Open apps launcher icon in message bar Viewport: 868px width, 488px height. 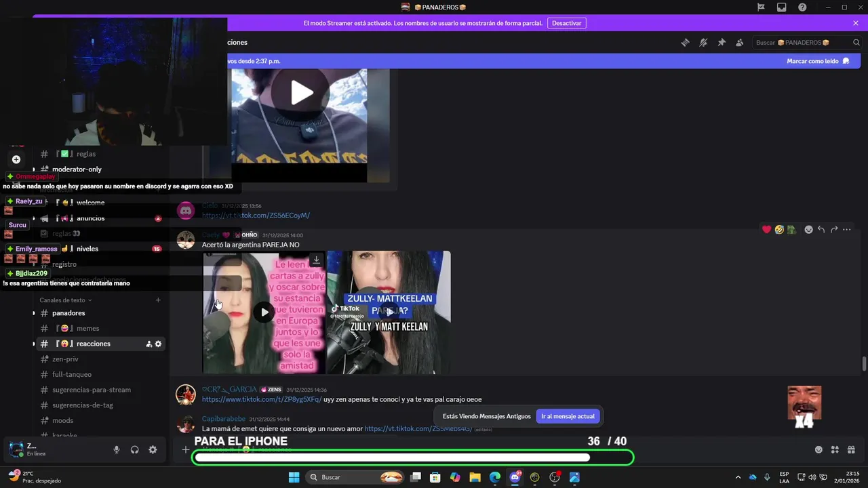(x=835, y=449)
